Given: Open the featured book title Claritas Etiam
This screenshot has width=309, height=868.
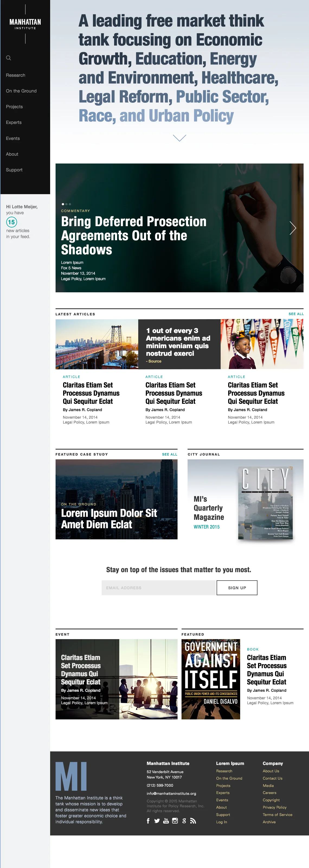Looking at the screenshot, I should pyautogui.click(x=266, y=670).
